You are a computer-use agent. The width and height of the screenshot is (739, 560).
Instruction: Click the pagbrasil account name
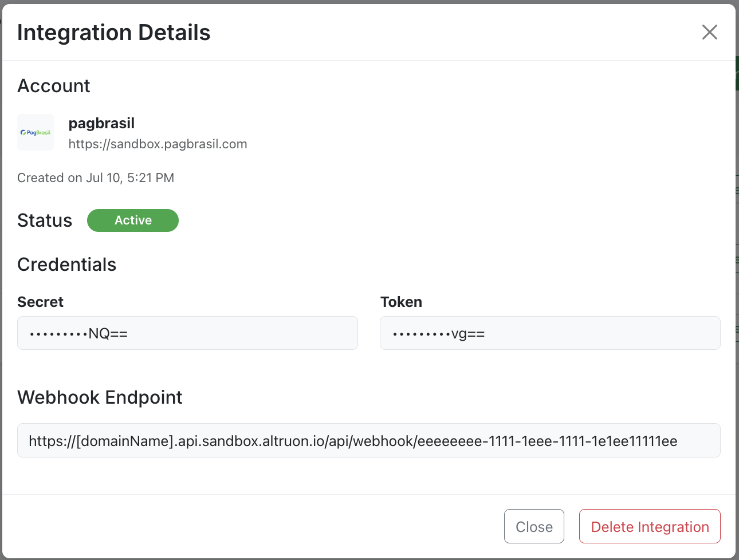pyautogui.click(x=101, y=123)
